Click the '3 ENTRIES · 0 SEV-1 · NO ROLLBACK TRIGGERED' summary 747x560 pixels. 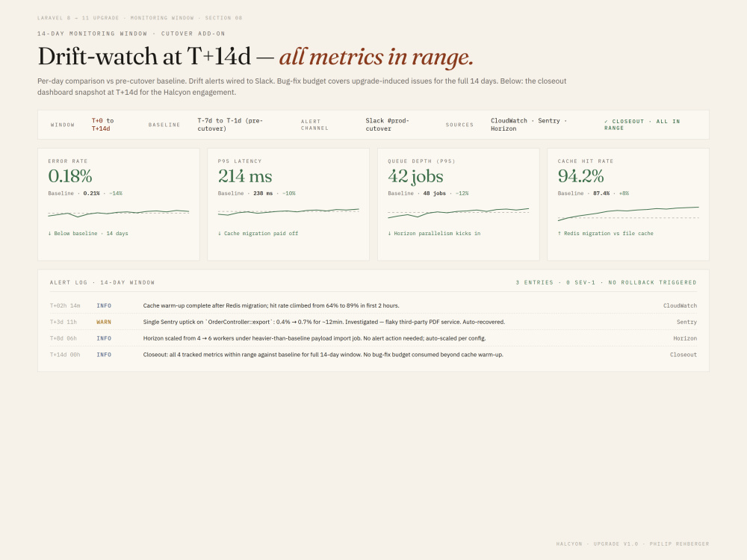pyautogui.click(x=606, y=282)
